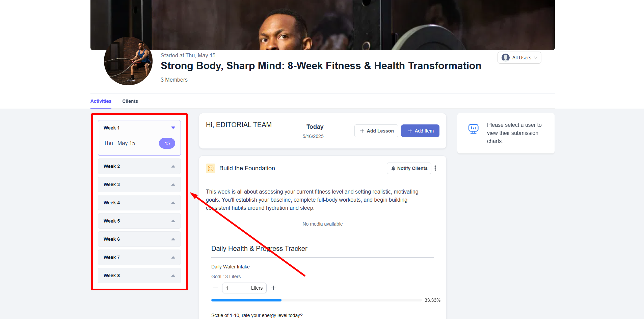Click the Add Item button
644x319 pixels.
coord(420,131)
